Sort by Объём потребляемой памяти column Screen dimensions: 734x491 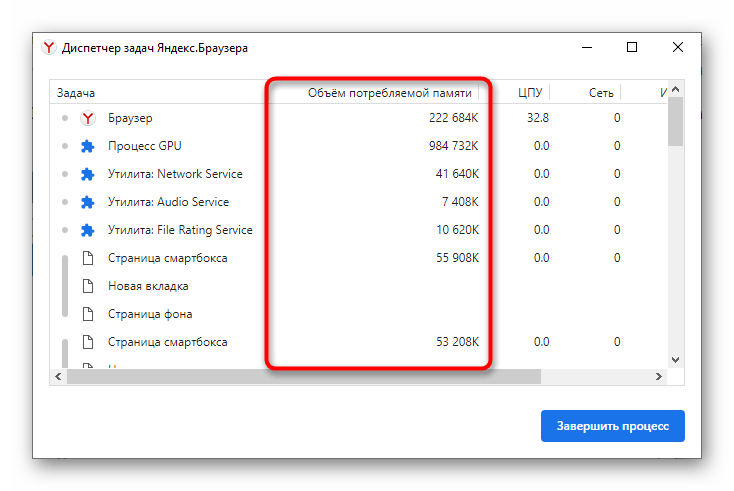389,93
